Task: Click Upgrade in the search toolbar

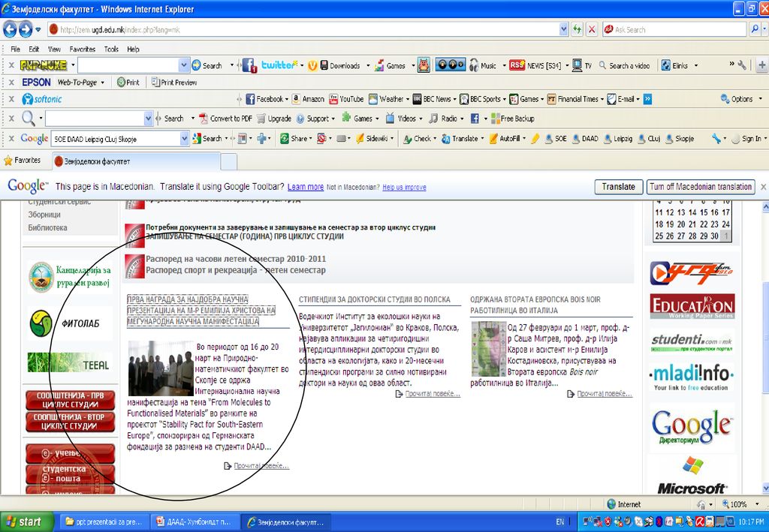Action: pos(274,119)
